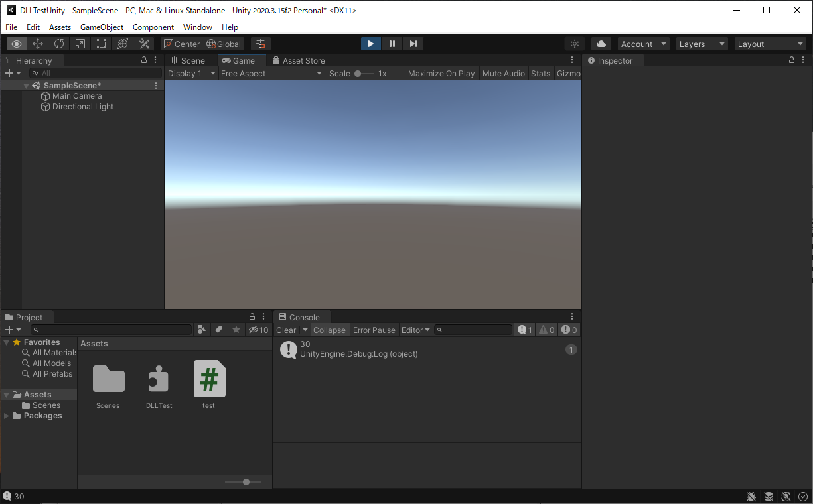Toggle warning messages filter in Console
The image size is (813, 504).
[547, 330]
